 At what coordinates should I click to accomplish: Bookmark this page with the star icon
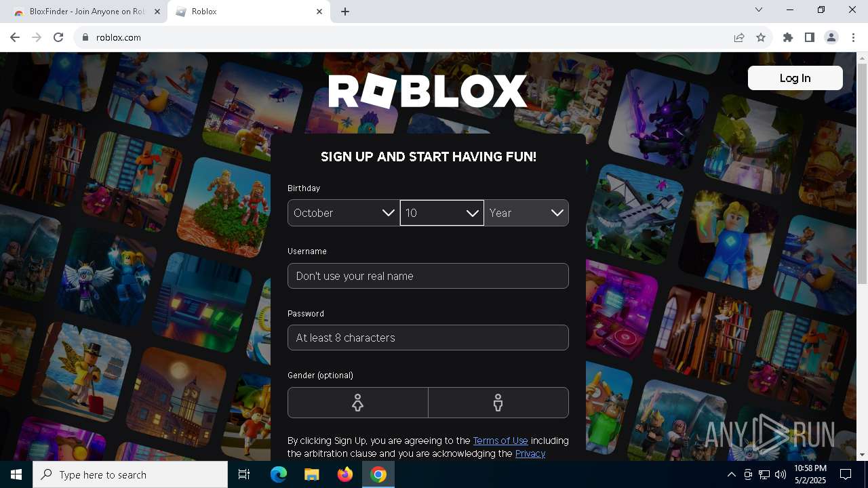tap(761, 37)
